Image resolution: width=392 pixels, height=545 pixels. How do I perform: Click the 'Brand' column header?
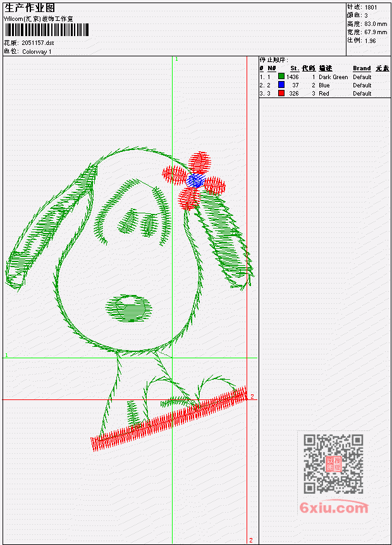coord(362,68)
